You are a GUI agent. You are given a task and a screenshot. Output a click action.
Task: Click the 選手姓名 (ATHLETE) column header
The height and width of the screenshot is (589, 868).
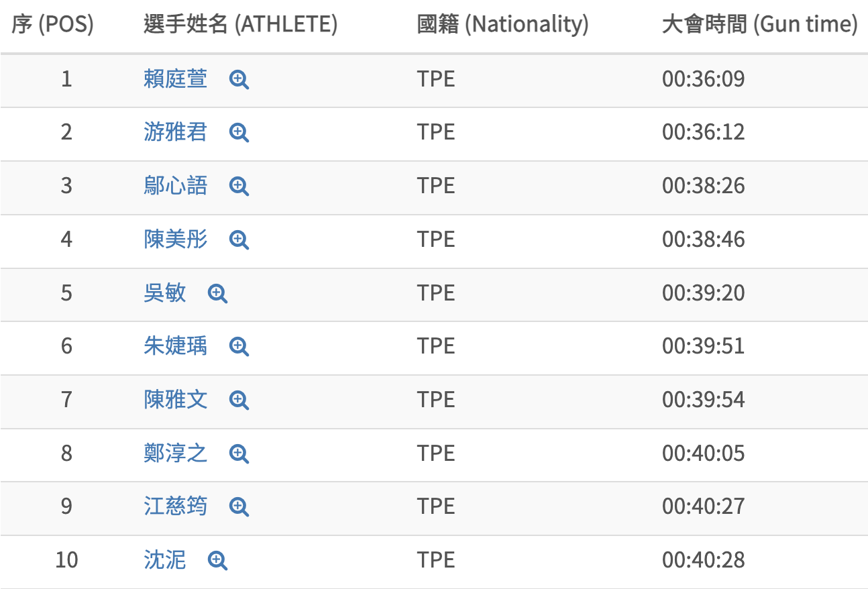coord(240,25)
